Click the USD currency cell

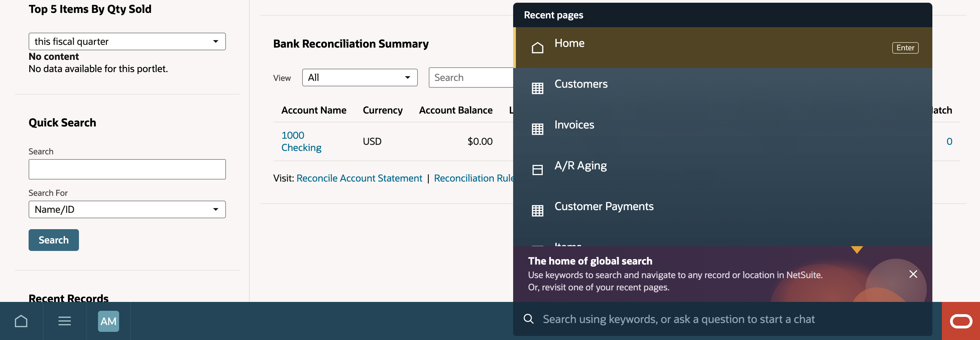(372, 141)
